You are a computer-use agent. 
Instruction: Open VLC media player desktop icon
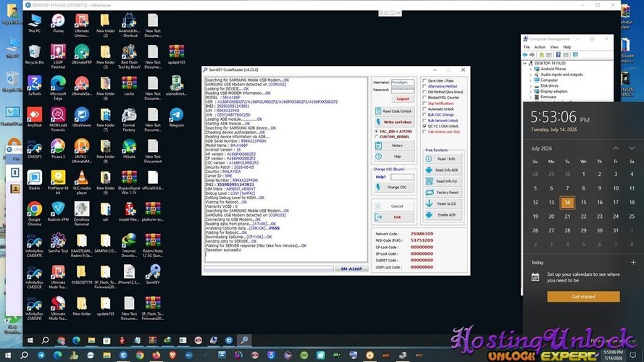pos(82,182)
